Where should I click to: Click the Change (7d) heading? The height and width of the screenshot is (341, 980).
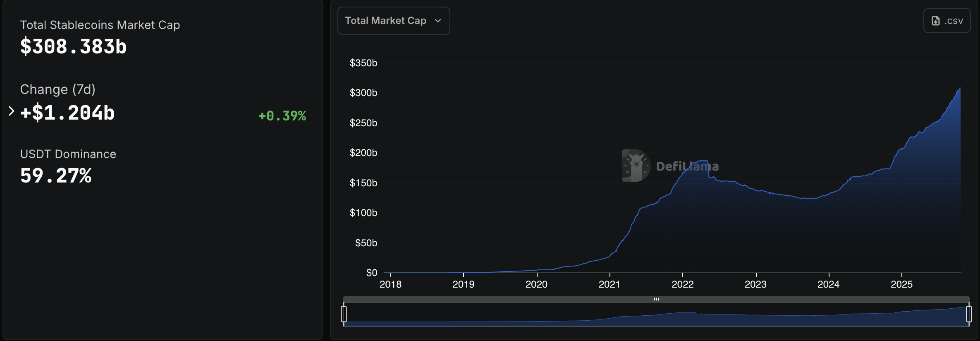click(x=57, y=89)
